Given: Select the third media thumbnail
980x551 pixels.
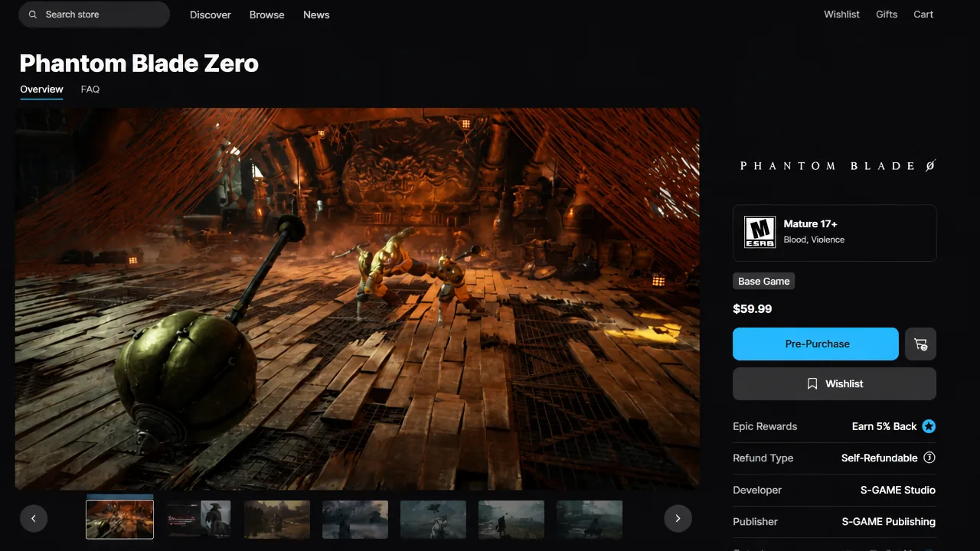Looking at the screenshot, I should [277, 519].
